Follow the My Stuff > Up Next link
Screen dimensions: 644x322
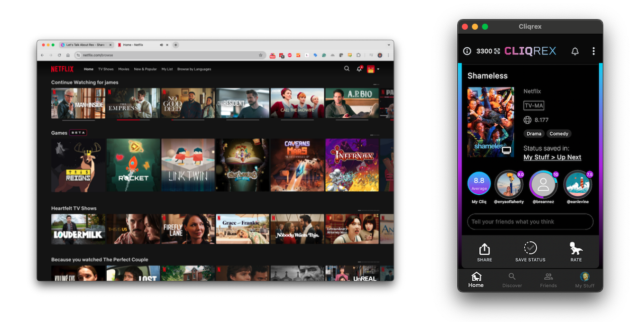coord(552,157)
